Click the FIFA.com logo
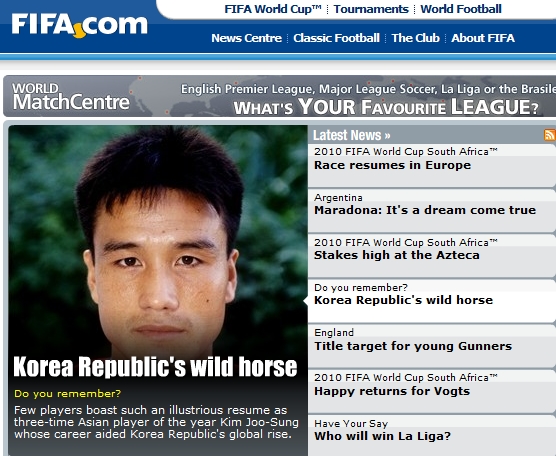 point(79,25)
